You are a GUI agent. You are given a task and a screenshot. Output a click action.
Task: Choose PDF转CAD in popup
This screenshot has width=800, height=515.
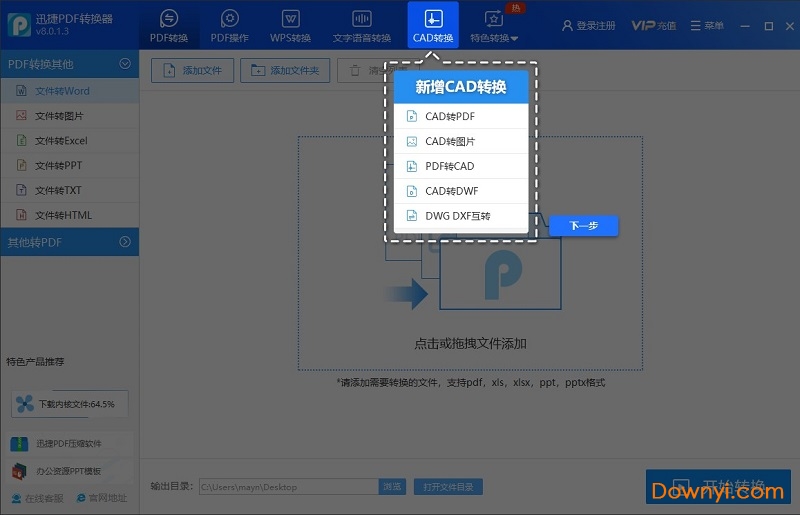point(461,166)
